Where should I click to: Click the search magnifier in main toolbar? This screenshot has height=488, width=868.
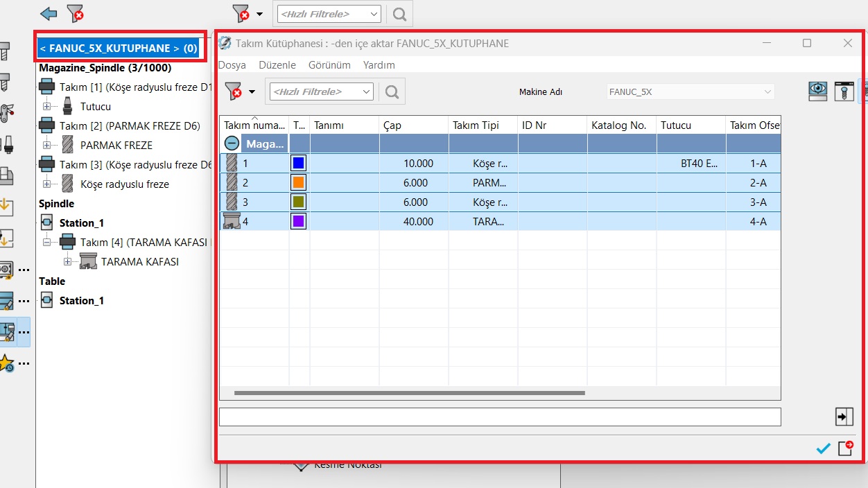pos(399,14)
